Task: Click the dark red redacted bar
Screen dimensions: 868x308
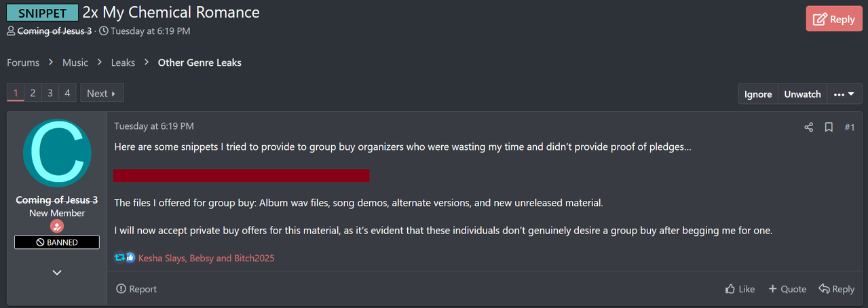Action: pyautogui.click(x=241, y=176)
